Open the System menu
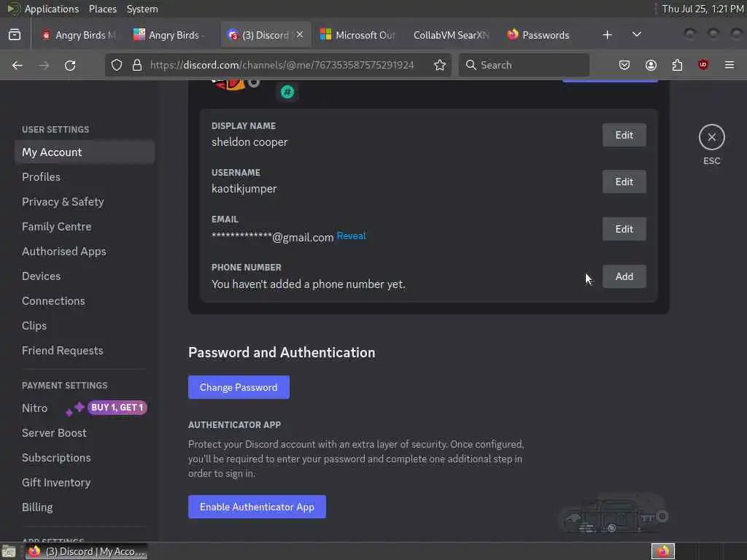The image size is (747, 560). pos(142,9)
